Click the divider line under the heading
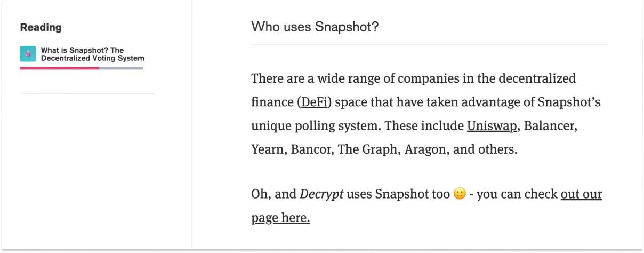 [x=429, y=44]
